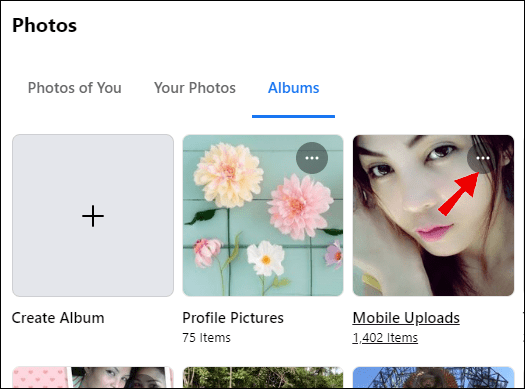Click the gray Create Album tile
525x389 pixels.
tap(93, 215)
